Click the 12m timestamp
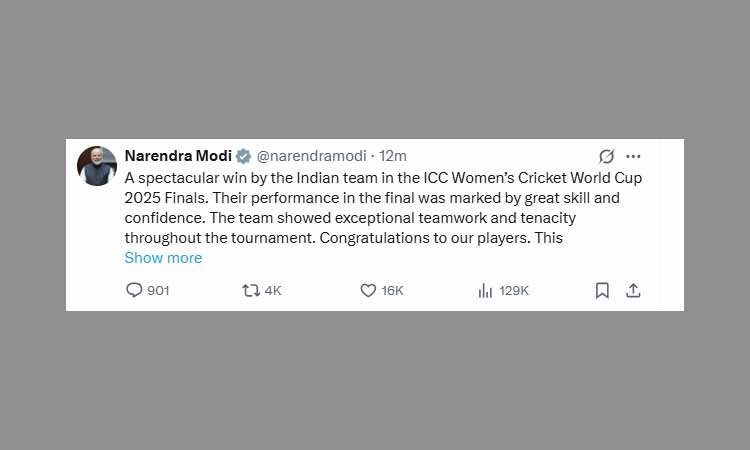Image resolution: width=750 pixels, height=450 pixels. [x=393, y=156]
